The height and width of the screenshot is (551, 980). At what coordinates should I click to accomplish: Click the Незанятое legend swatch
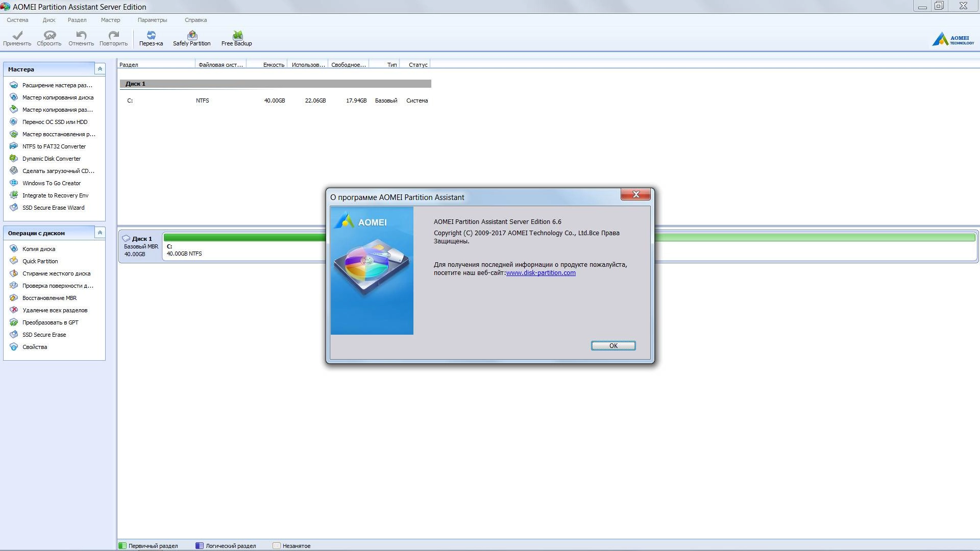point(277,545)
